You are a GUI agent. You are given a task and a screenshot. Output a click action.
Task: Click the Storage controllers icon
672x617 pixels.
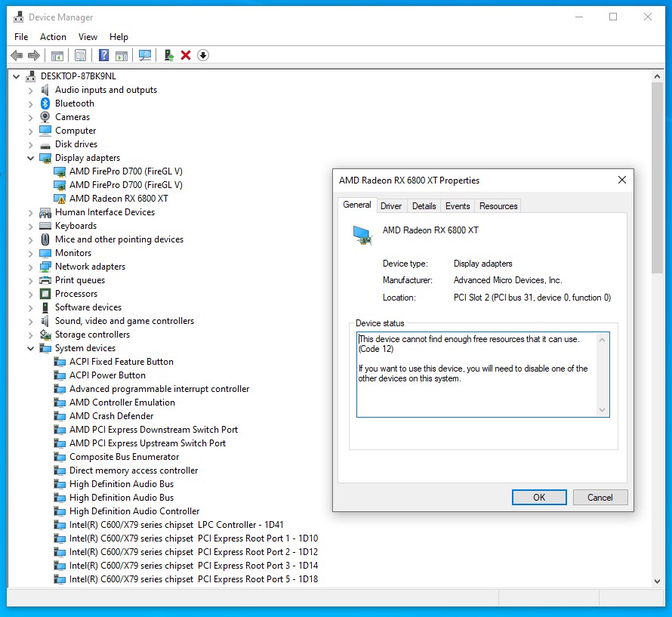click(x=45, y=335)
